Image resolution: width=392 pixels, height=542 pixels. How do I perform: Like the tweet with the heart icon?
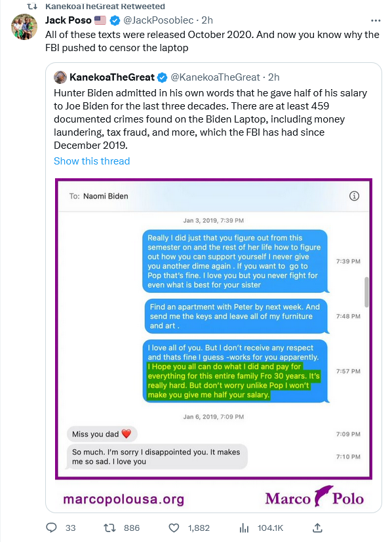(x=174, y=528)
